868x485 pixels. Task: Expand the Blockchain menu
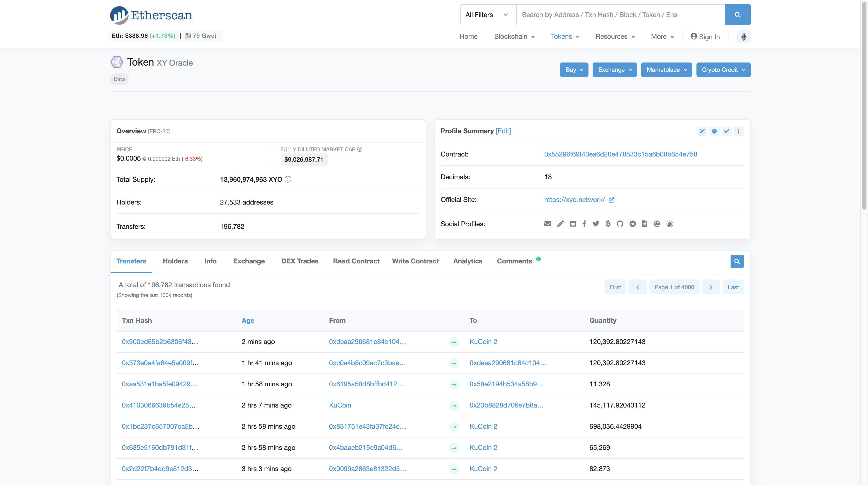[514, 36]
